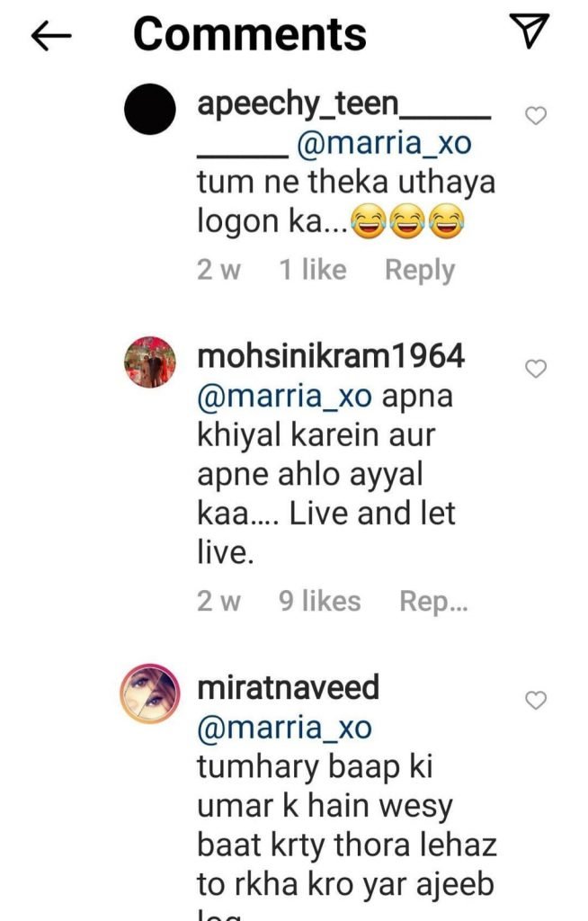Reply to apeechy_teen's comment
This screenshot has width=588, height=921.
[x=419, y=270]
